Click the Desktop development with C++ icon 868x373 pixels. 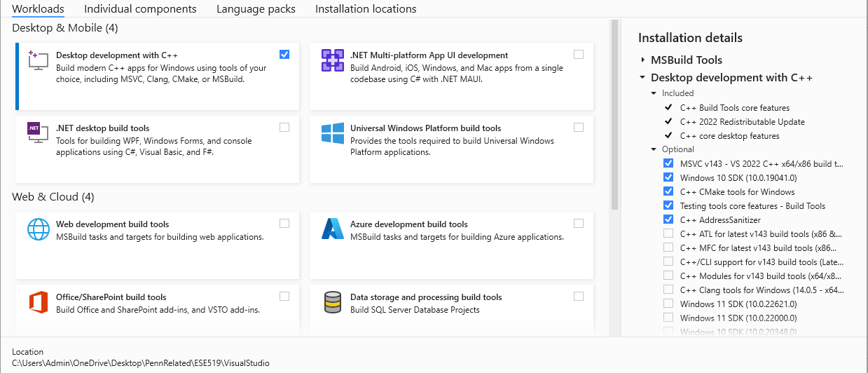pos(37,60)
